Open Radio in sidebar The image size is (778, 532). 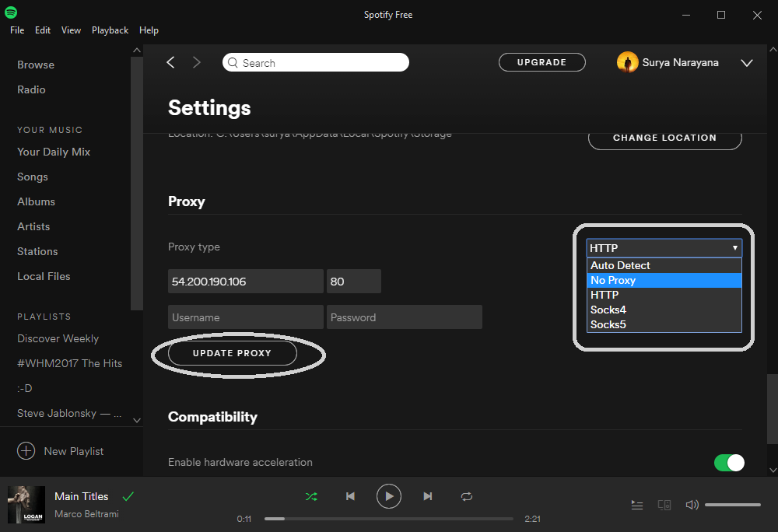(31, 89)
